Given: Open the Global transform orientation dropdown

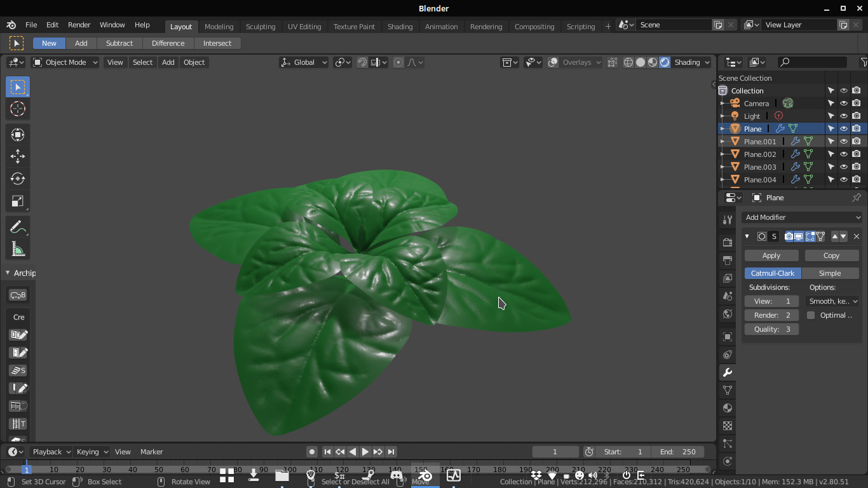Looking at the screenshot, I should point(304,62).
